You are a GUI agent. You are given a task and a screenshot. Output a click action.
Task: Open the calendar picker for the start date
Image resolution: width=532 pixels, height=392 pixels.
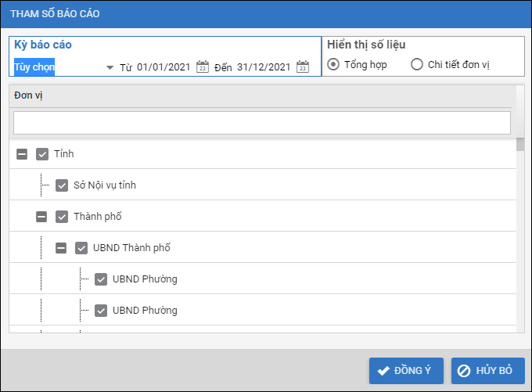(203, 67)
